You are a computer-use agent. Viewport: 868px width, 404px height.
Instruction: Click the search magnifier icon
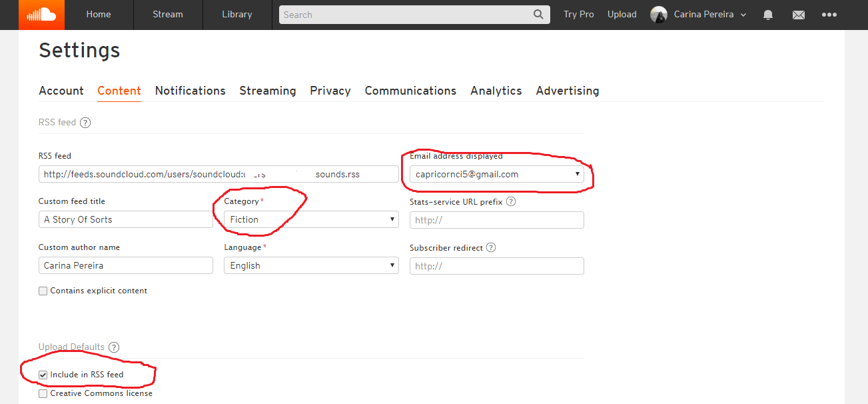[538, 15]
